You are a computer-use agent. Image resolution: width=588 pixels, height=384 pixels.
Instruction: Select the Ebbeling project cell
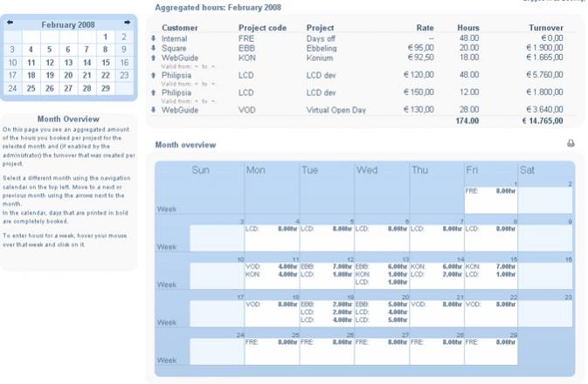[x=322, y=48]
